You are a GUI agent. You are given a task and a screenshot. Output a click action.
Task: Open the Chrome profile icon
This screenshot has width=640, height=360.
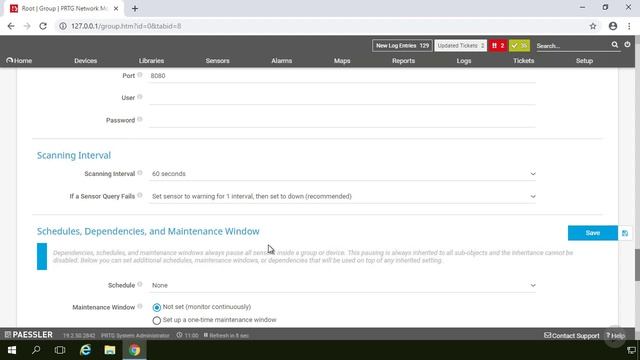pyautogui.click(x=613, y=26)
